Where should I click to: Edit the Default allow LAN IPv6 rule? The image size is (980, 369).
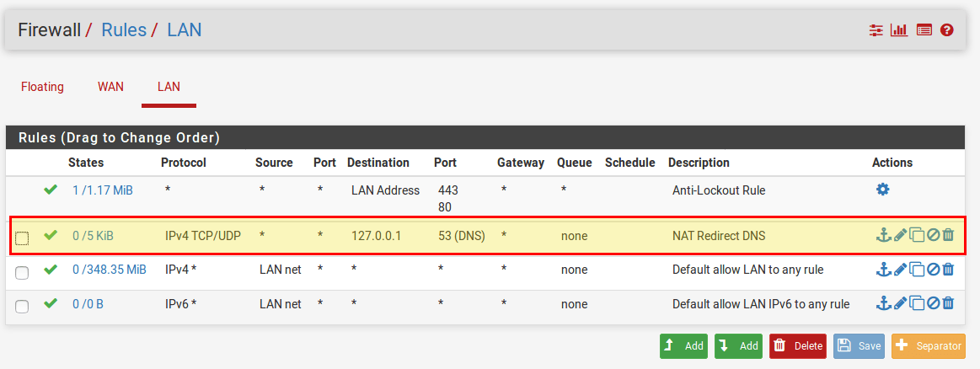[x=900, y=303]
